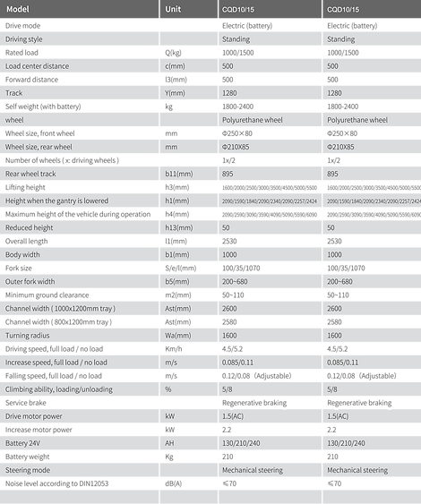This screenshot has width=421, height=504.
Task: Select the 'h4(mm)' unit cell
Action: coord(176,214)
